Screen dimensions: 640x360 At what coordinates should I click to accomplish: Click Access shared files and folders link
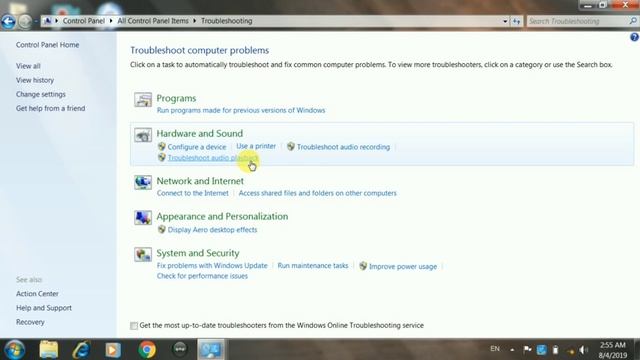point(318,193)
